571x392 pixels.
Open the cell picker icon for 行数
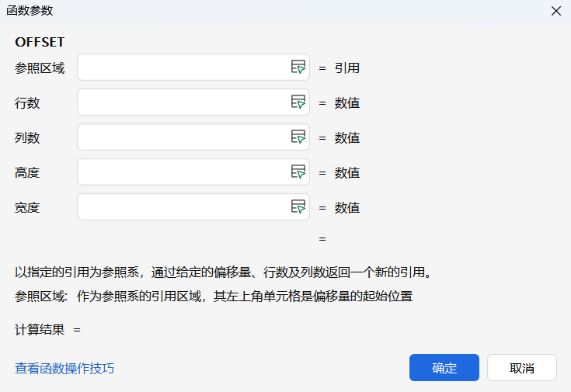(x=298, y=102)
